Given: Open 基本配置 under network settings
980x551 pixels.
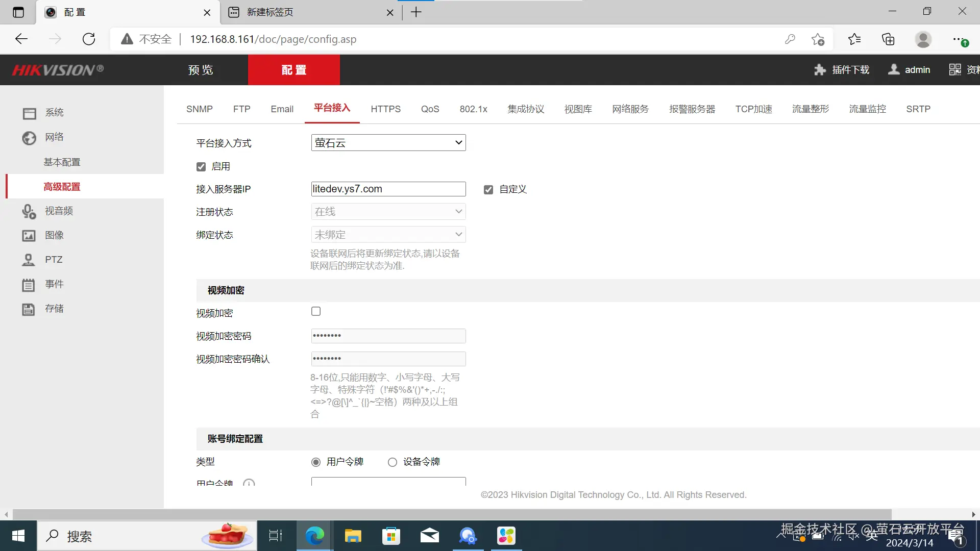Looking at the screenshot, I should [x=62, y=162].
